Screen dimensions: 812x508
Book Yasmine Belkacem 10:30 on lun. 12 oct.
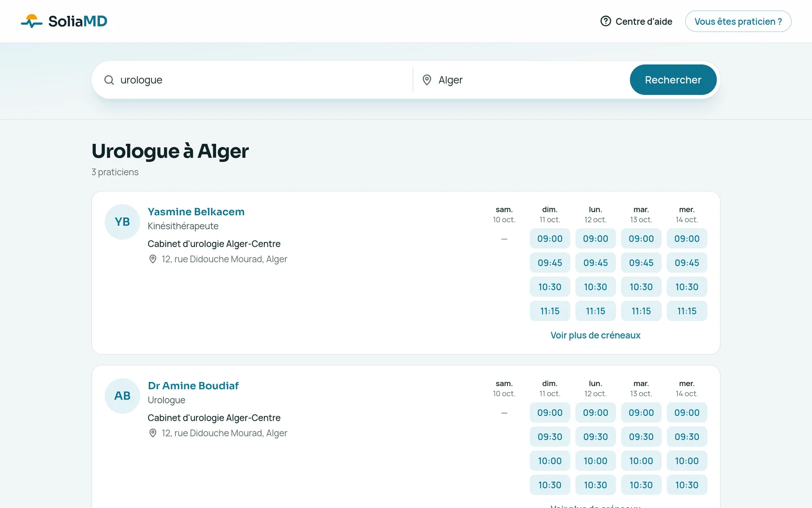595,287
